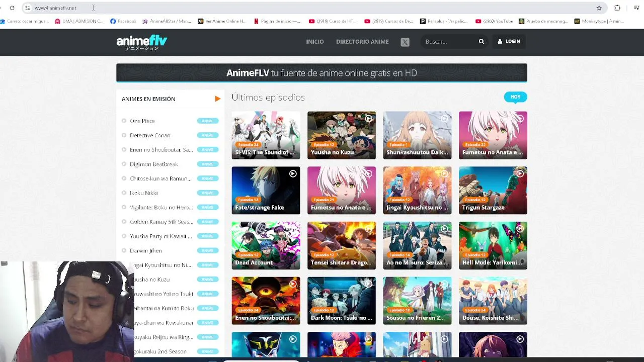Click play icon on Fate/strange Fake card
The height and width of the screenshot is (362, 644).
point(293,174)
